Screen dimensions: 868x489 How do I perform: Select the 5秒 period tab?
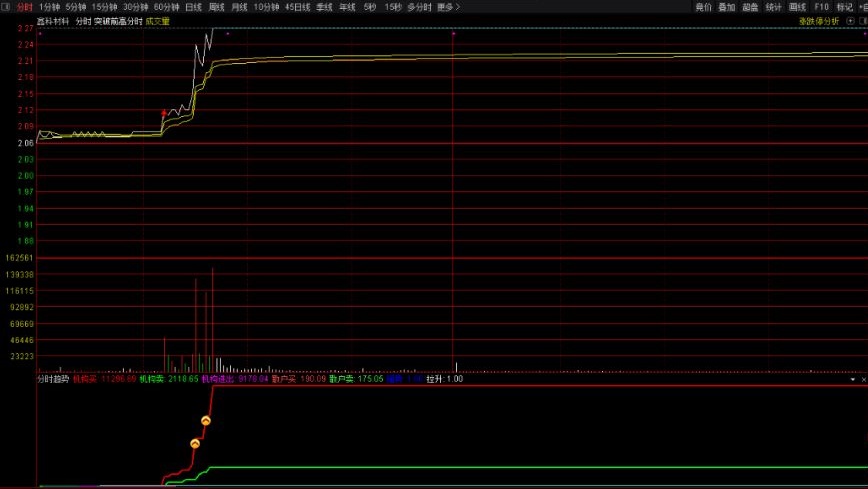point(370,7)
